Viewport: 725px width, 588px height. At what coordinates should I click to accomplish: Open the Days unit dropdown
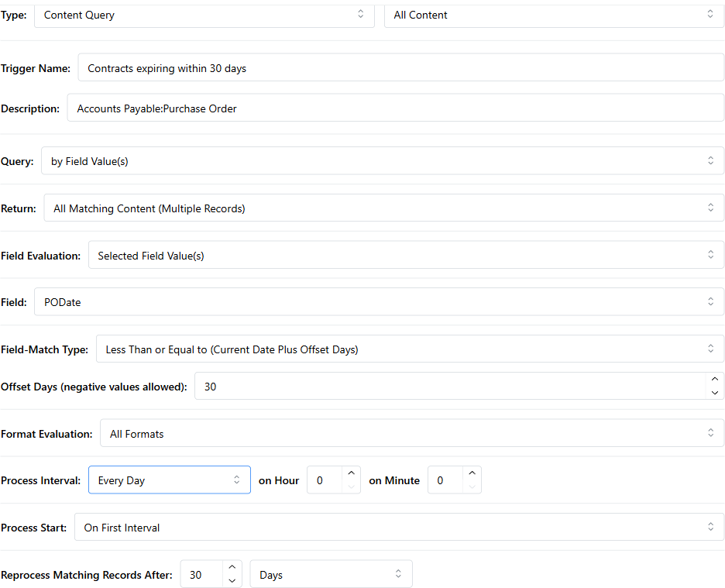pyautogui.click(x=331, y=575)
